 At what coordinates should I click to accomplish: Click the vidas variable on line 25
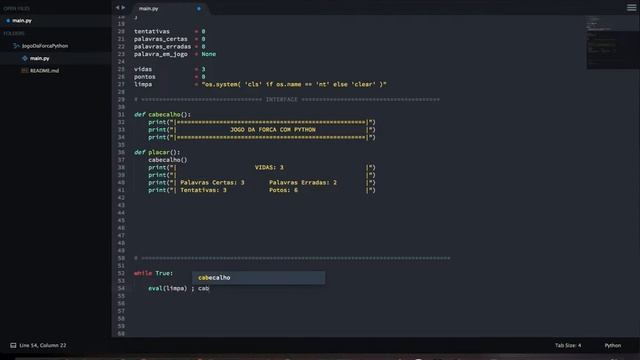143,69
